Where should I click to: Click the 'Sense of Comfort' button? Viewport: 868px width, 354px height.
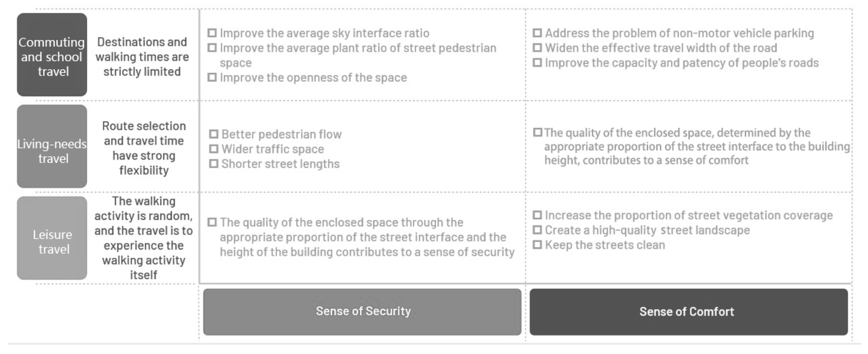click(x=688, y=312)
